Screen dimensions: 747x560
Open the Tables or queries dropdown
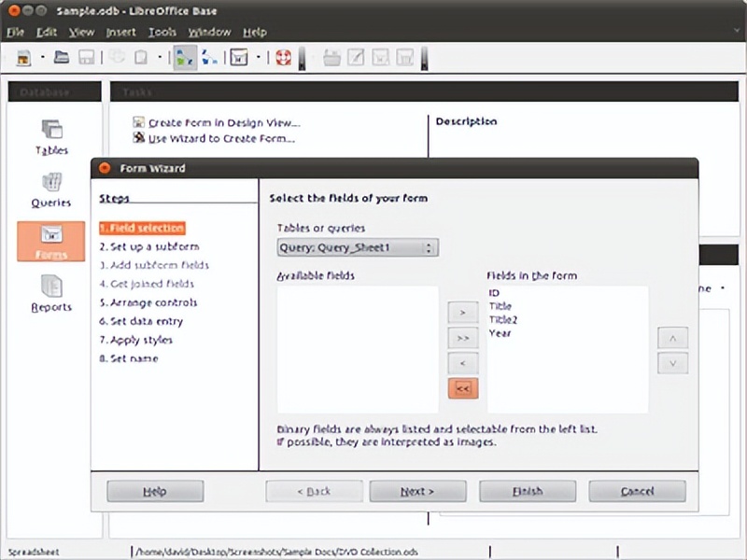[358, 247]
